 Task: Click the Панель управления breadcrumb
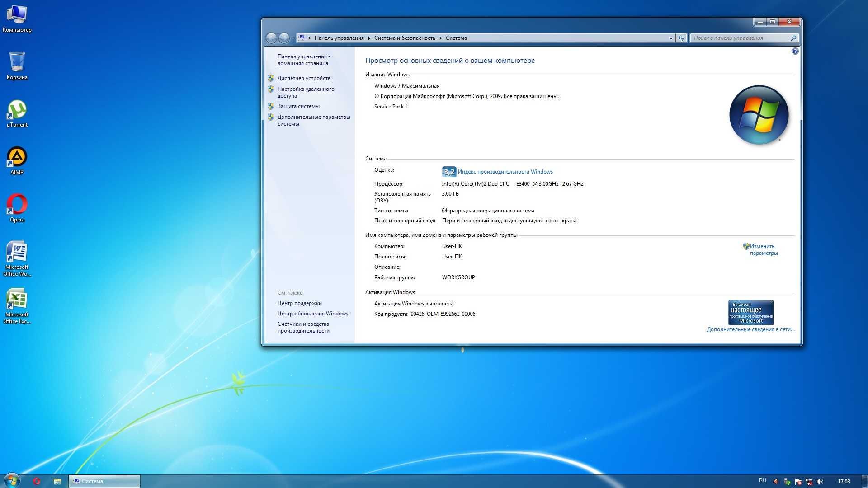(x=339, y=38)
